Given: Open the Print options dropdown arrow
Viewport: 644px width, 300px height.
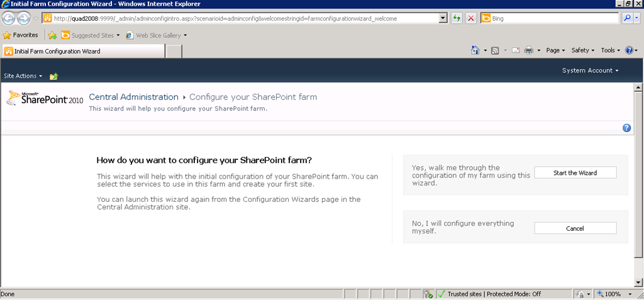Looking at the screenshot, I should pyautogui.click(x=538, y=50).
